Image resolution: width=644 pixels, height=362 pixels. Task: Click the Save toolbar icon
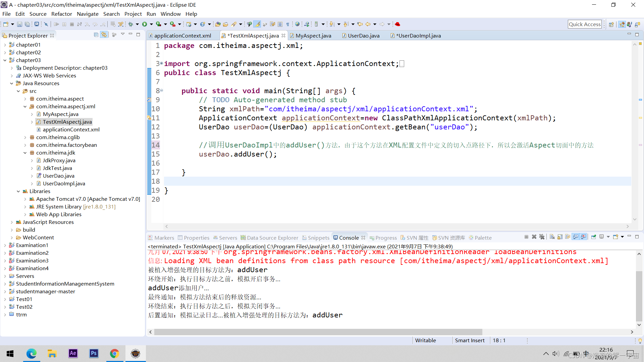19,24
